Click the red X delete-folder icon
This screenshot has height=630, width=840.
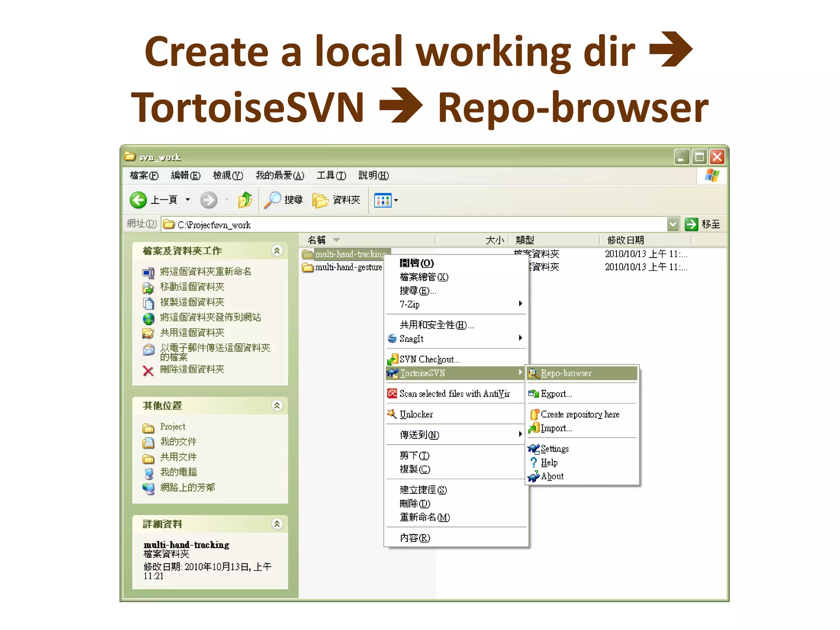(x=148, y=371)
